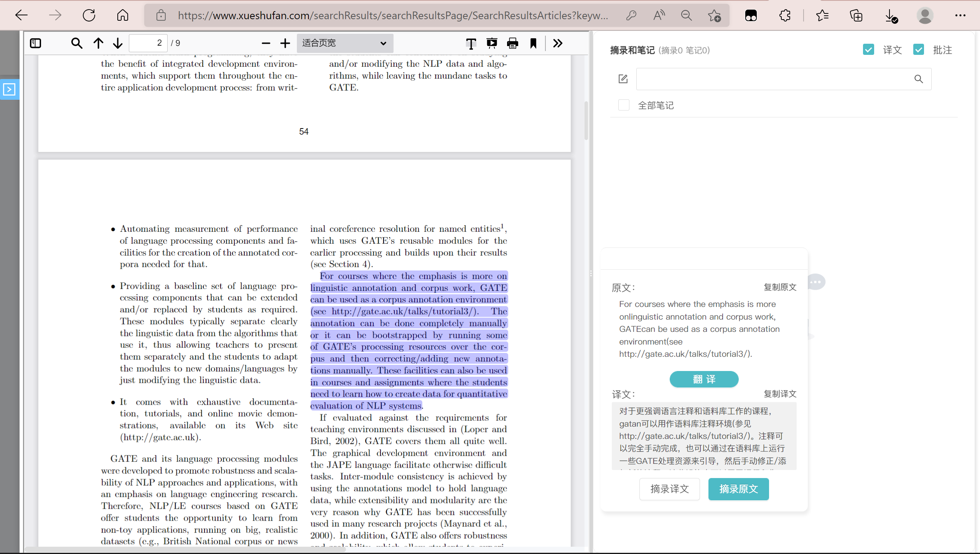This screenshot has width=980, height=554.
Task: Open browser extensions puzzle menu
Action: [785, 15]
